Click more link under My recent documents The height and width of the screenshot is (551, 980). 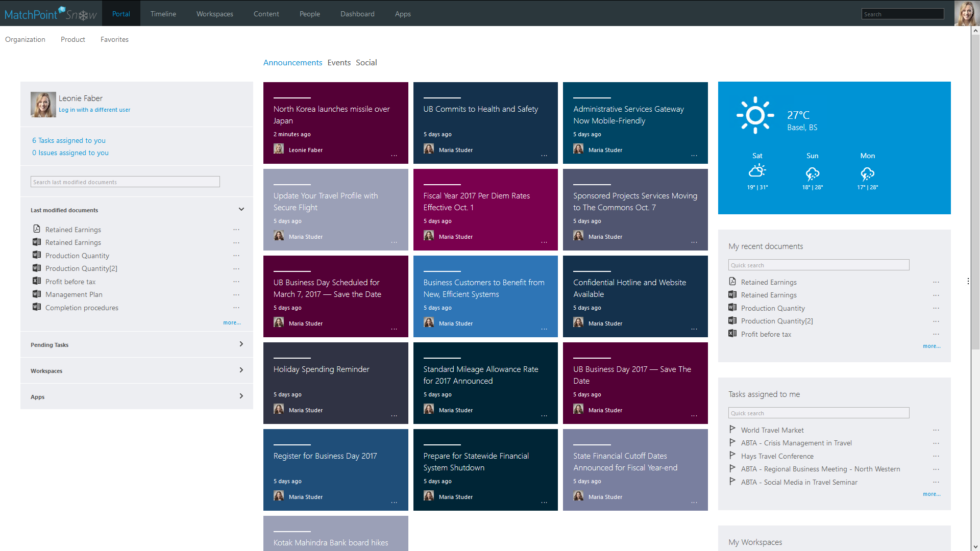coord(932,346)
